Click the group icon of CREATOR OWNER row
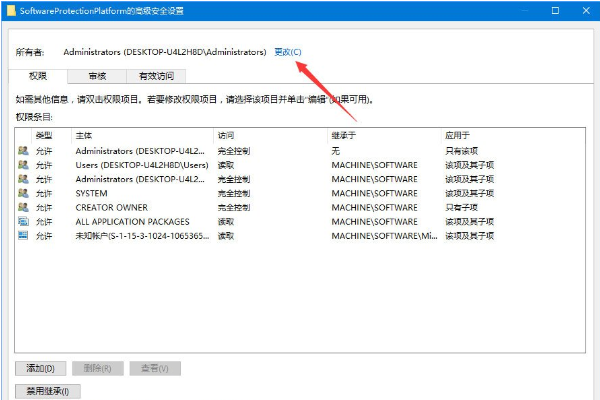Viewport: 600px width, 400px height. pyautogui.click(x=23, y=207)
